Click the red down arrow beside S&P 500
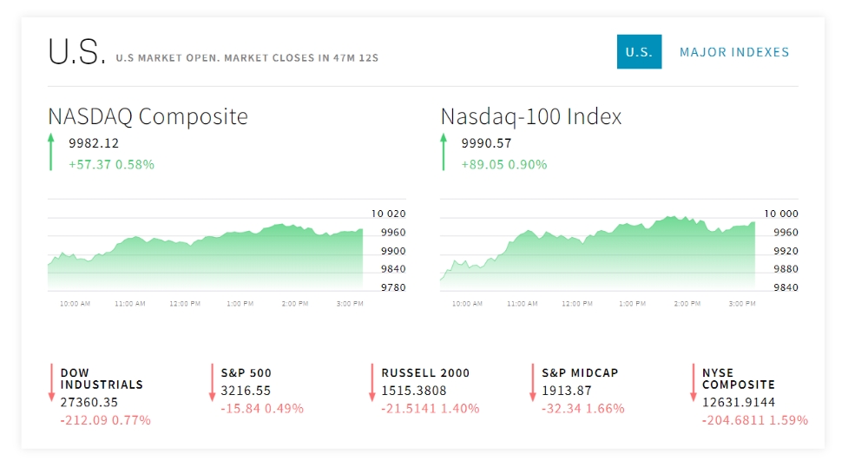 pyautogui.click(x=212, y=383)
